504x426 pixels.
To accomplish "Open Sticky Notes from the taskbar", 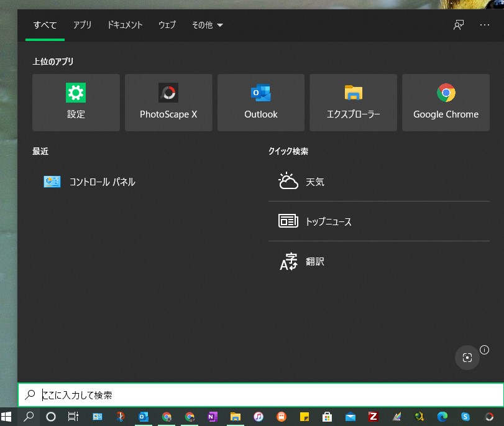I will (x=304, y=417).
